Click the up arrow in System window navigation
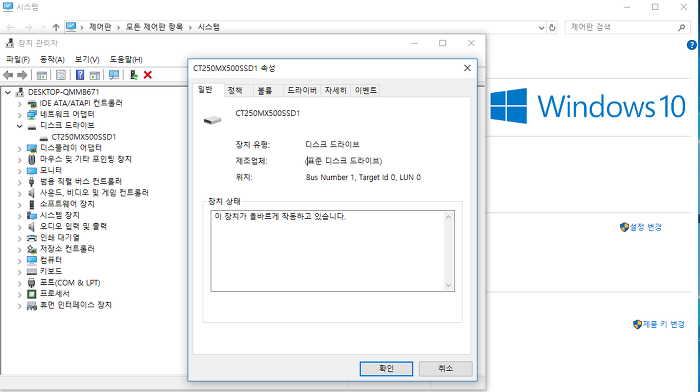The height and width of the screenshot is (392, 700). [56, 27]
